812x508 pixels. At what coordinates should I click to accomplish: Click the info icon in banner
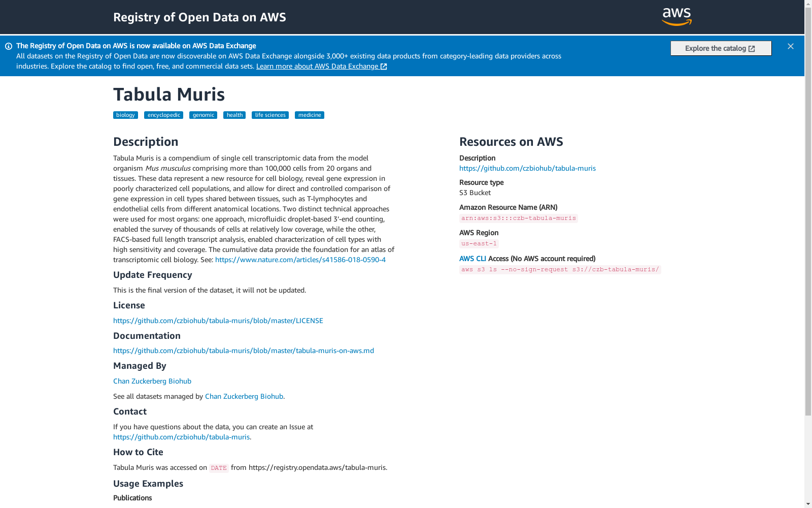click(x=9, y=46)
